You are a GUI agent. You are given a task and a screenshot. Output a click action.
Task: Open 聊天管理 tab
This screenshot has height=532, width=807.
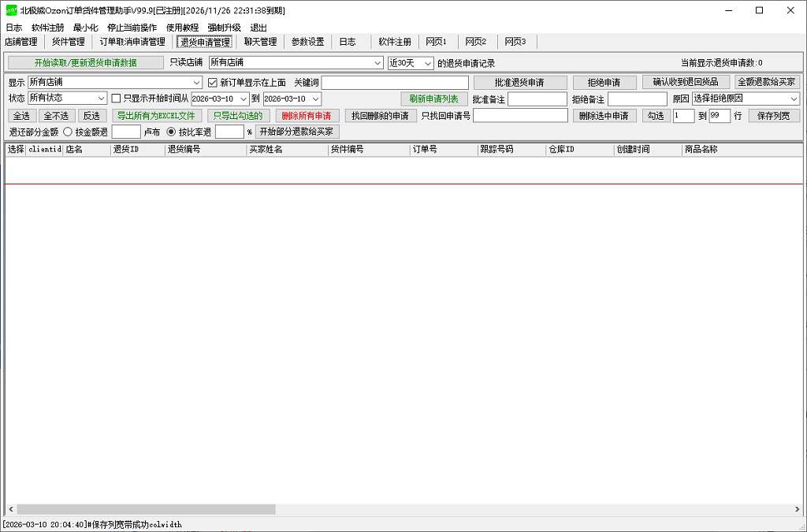pyautogui.click(x=260, y=42)
